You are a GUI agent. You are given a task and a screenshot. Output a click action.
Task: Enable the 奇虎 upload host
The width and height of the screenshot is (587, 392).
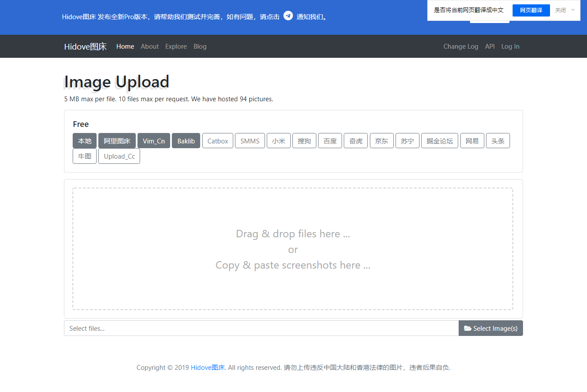356,141
